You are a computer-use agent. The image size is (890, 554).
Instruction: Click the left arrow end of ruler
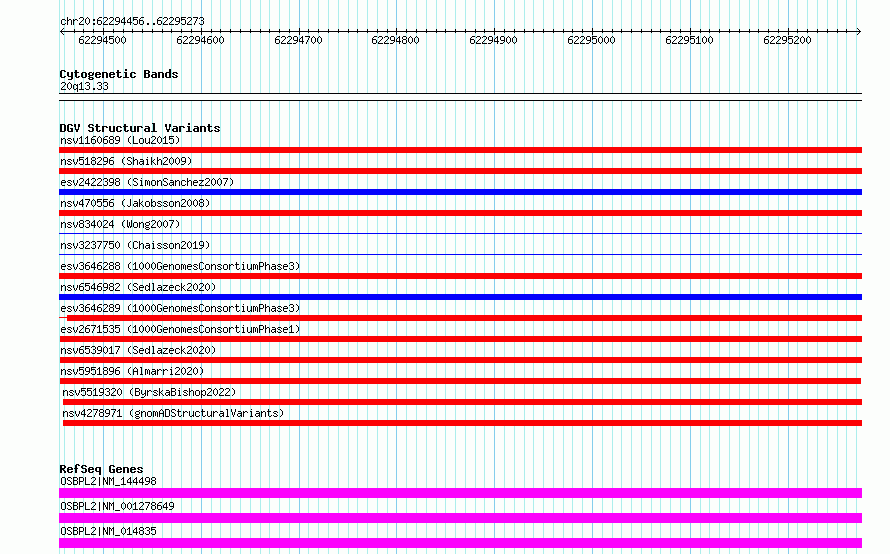click(62, 31)
